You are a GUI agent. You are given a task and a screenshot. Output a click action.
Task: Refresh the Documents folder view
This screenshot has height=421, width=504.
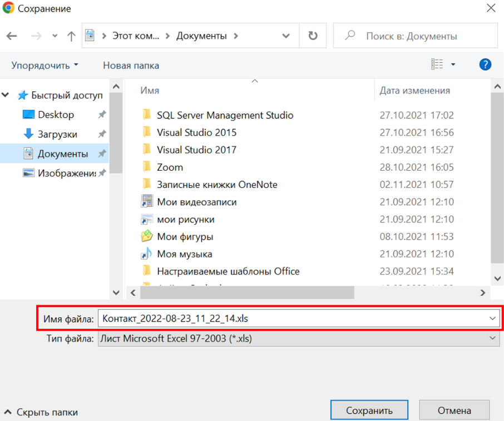click(313, 36)
